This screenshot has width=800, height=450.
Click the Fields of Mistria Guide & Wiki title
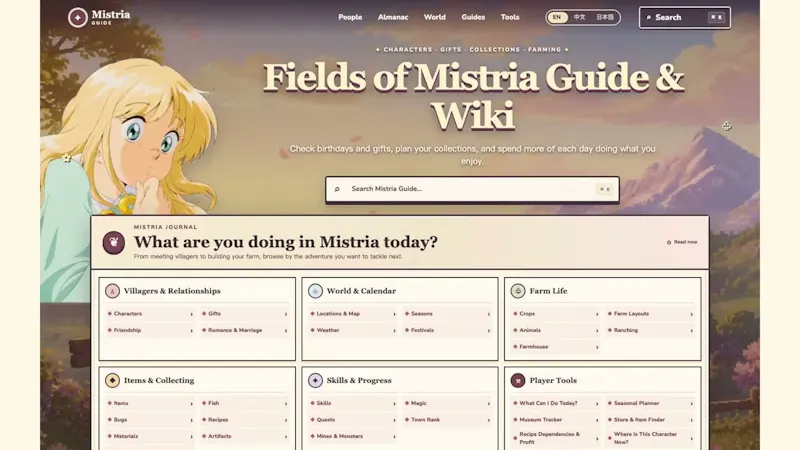click(473, 97)
